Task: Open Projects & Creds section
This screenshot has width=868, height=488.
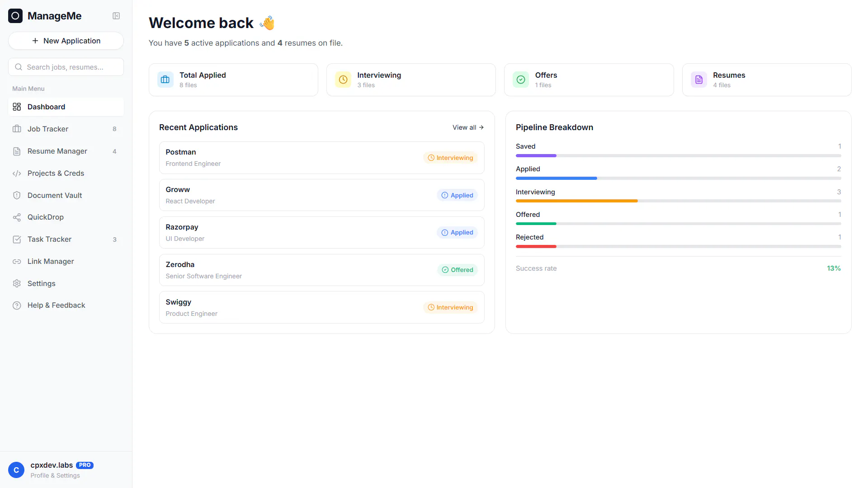Action: coord(66,173)
